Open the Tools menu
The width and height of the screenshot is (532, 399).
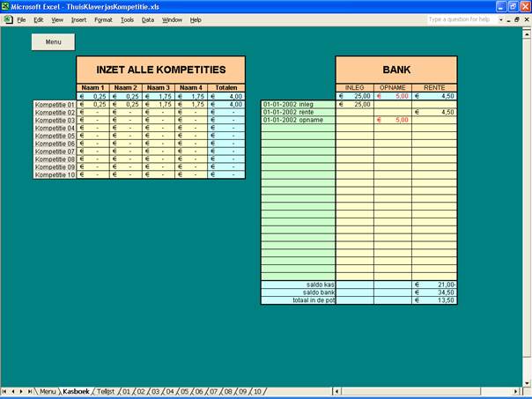pos(127,20)
